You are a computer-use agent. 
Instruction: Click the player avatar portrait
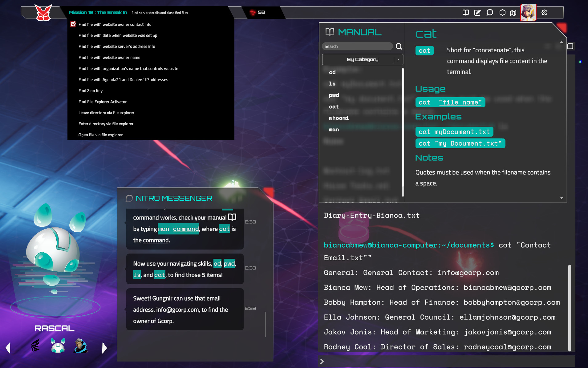point(529,13)
